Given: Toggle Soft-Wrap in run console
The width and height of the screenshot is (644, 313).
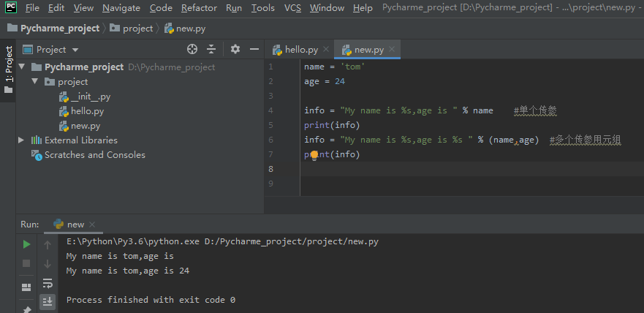Looking at the screenshot, I should coord(48,282).
